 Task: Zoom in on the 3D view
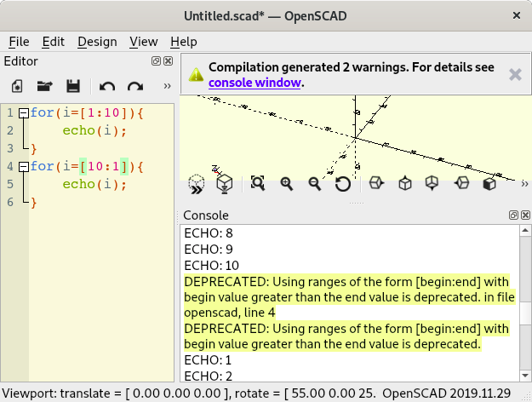[x=287, y=183]
